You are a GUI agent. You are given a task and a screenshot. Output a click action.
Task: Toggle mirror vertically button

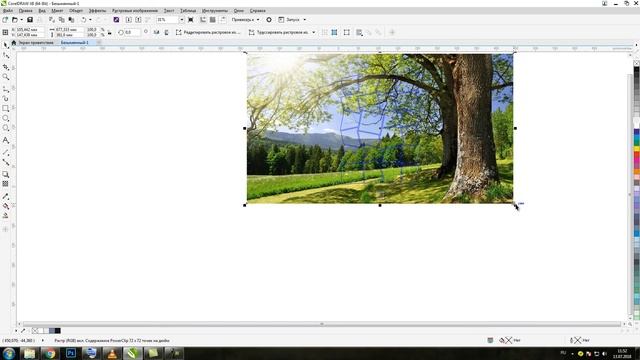[167, 32]
